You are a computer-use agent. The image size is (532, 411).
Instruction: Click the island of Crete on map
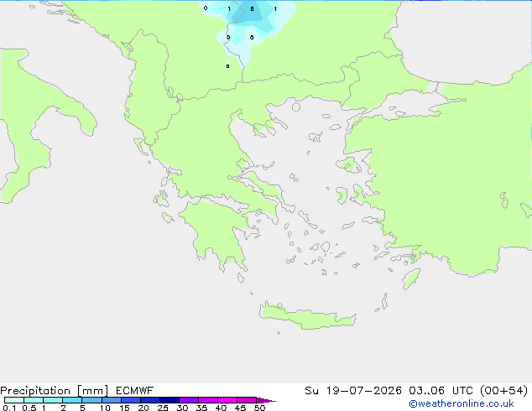click(x=307, y=317)
